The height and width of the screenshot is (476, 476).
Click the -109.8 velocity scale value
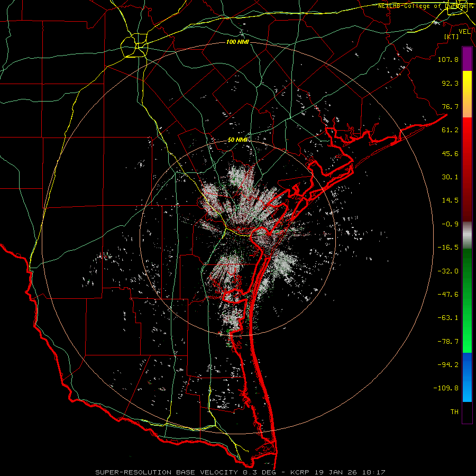click(446, 388)
